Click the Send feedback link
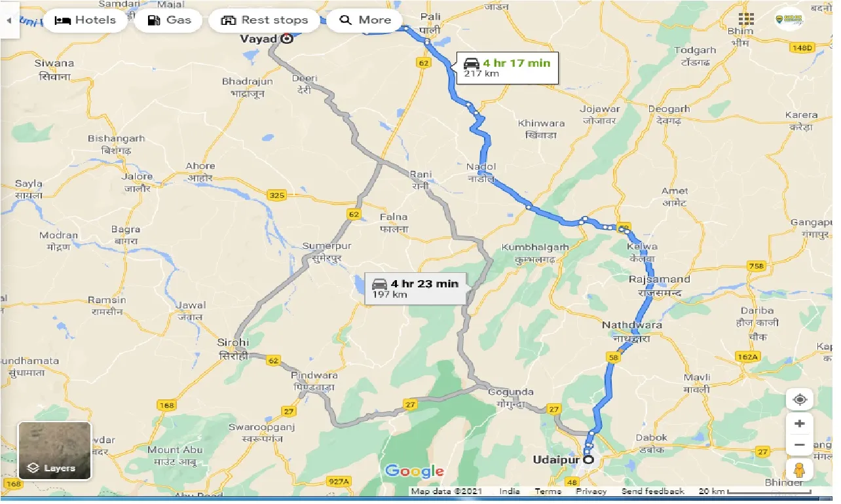 click(x=652, y=492)
